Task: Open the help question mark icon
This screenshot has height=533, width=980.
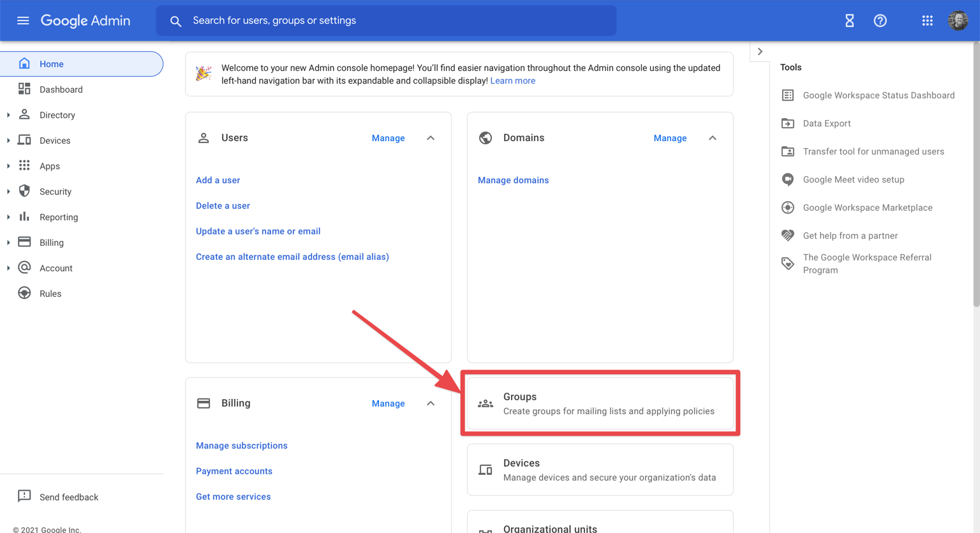Action: (880, 20)
